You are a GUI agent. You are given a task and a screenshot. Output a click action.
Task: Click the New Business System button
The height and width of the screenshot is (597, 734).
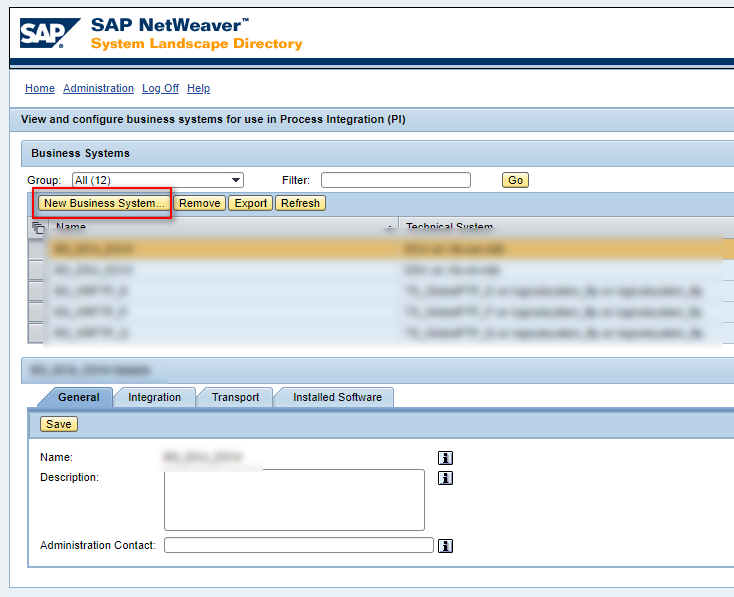(104, 203)
